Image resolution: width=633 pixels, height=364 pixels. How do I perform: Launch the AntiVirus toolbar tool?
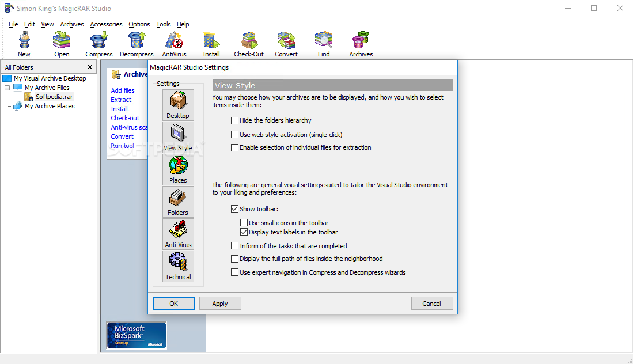(x=174, y=44)
